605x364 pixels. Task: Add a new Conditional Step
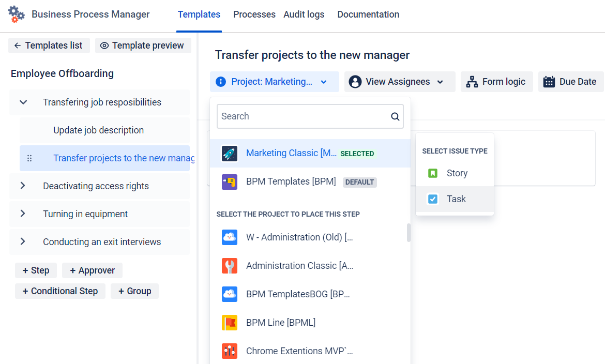[60, 291]
